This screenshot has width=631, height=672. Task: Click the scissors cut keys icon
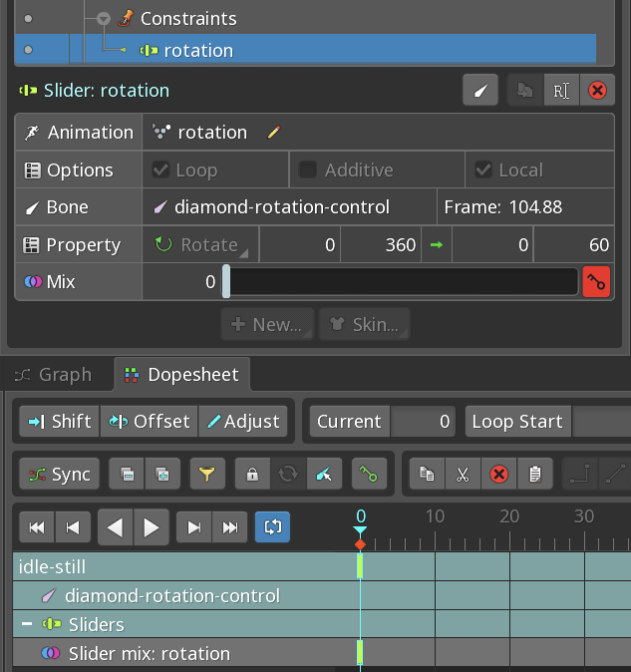(x=463, y=474)
